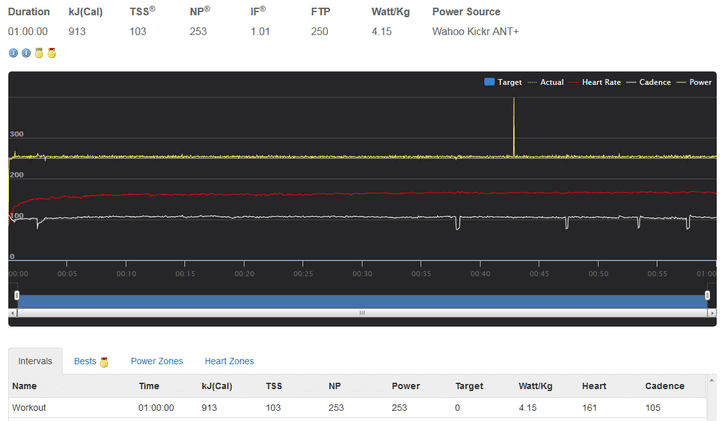Hide the Heart Rate line via legend
The width and height of the screenshot is (725, 421).
click(589, 82)
